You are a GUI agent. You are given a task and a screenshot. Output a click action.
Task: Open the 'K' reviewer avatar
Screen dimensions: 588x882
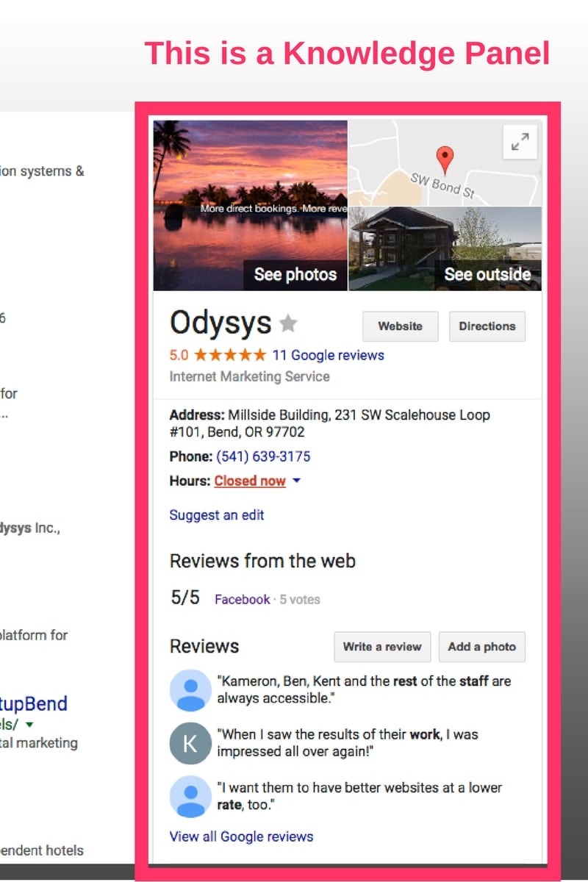190,743
